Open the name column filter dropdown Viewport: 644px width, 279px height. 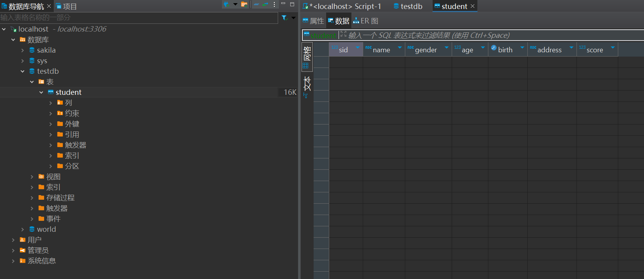pyautogui.click(x=400, y=48)
